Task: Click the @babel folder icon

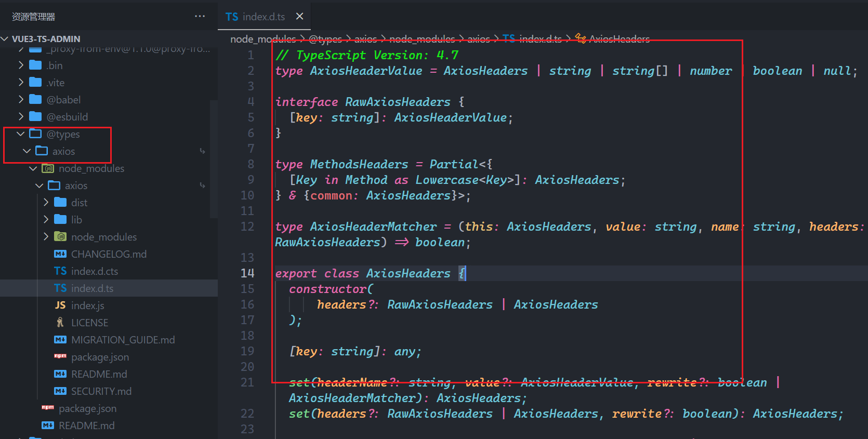Action: click(35, 99)
